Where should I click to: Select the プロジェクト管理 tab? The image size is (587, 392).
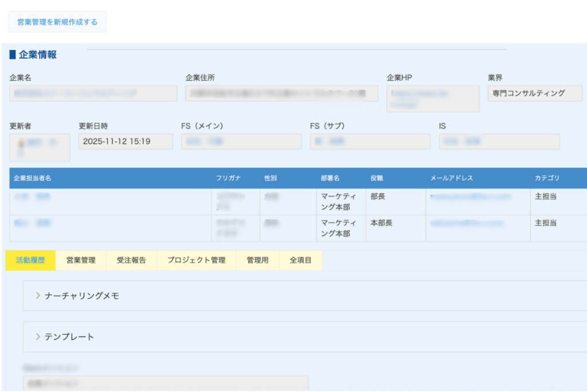tap(196, 260)
